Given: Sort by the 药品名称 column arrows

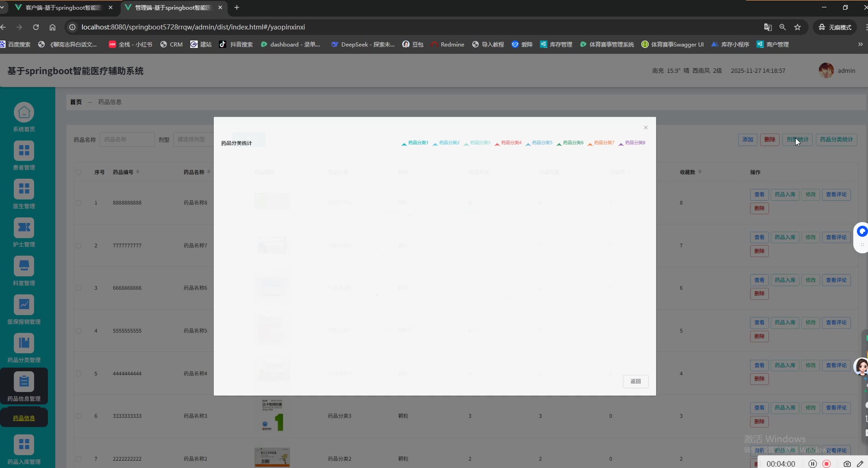Looking at the screenshot, I should pyautogui.click(x=209, y=172).
